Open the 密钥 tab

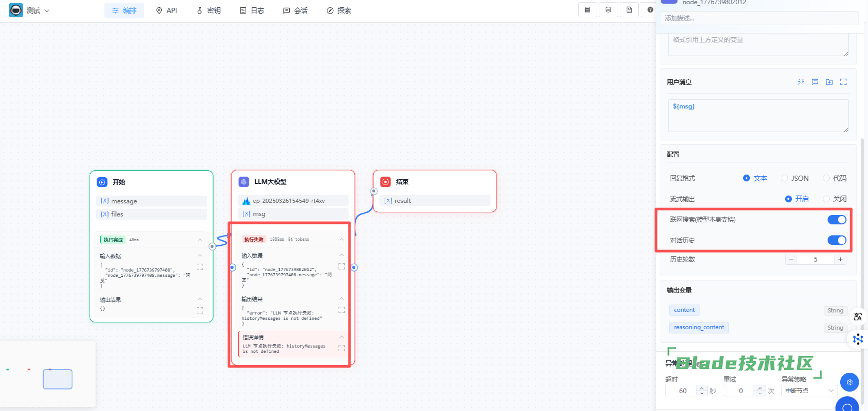[208, 10]
